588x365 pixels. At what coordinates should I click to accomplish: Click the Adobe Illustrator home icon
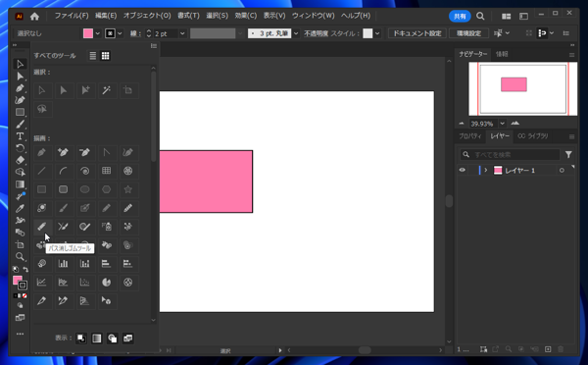pos(34,16)
